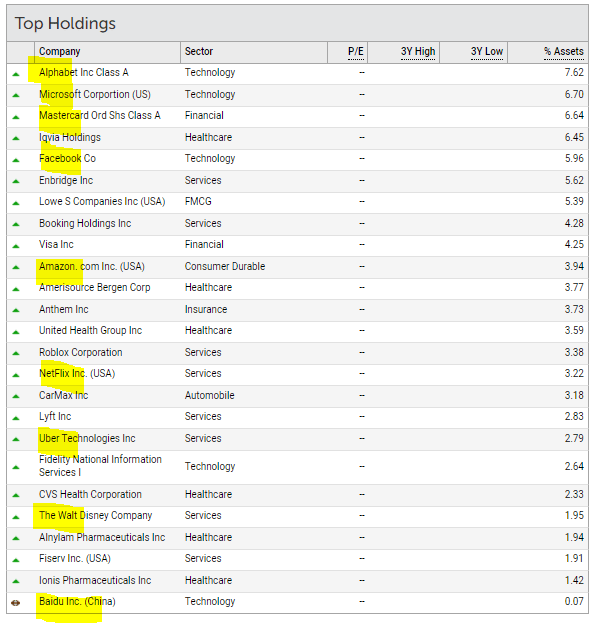Click the green arrow beside Fiserv Inc
Image resolution: width=593 pixels, height=624 pixels.
16,560
